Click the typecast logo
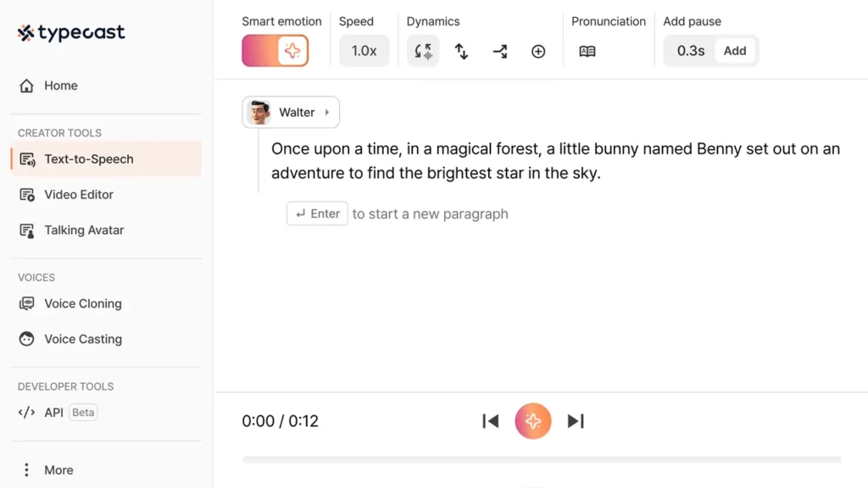The image size is (868, 488). [71, 33]
